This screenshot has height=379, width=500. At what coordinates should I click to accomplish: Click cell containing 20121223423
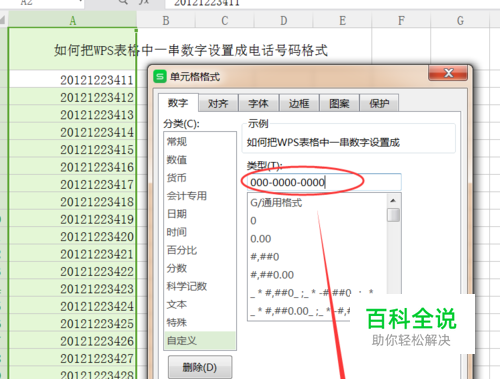click(x=73, y=288)
